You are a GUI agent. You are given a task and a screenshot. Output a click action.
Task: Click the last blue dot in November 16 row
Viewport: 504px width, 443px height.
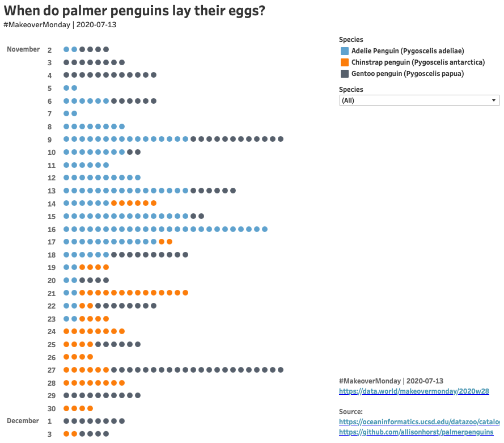265,229
